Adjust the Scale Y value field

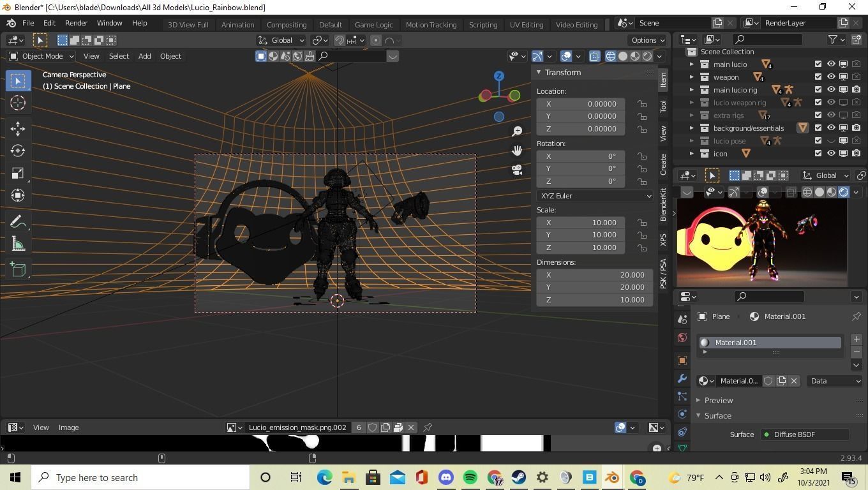(581, 235)
